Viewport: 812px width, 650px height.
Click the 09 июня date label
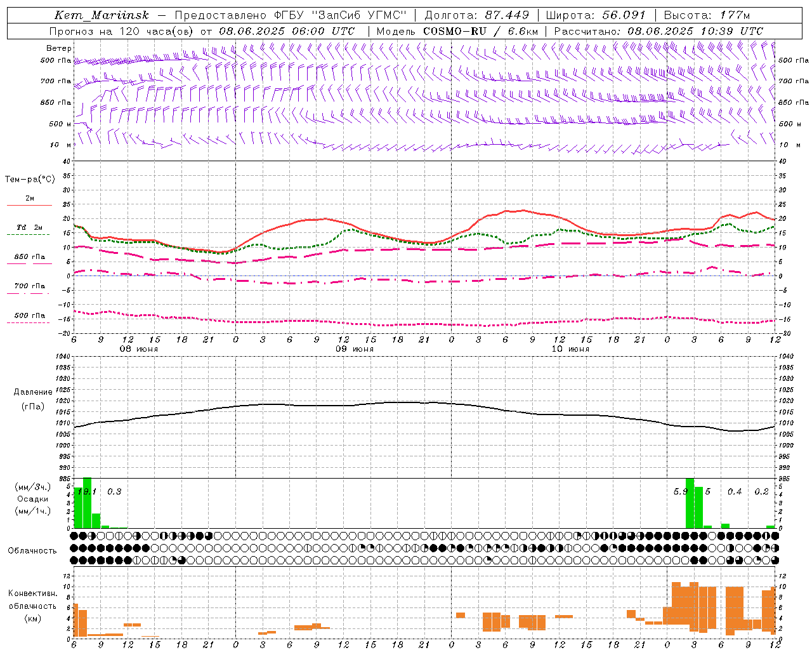[x=355, y=349]
